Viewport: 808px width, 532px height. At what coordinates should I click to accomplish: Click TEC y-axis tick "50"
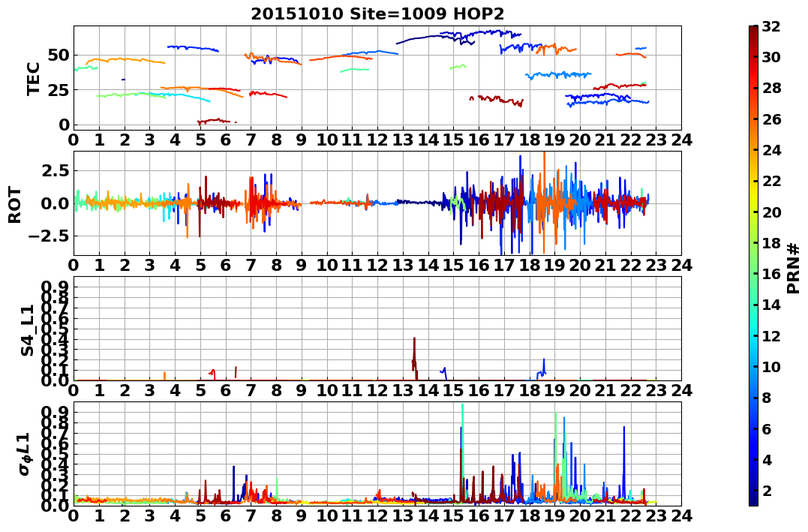click(x=59, y=56)
